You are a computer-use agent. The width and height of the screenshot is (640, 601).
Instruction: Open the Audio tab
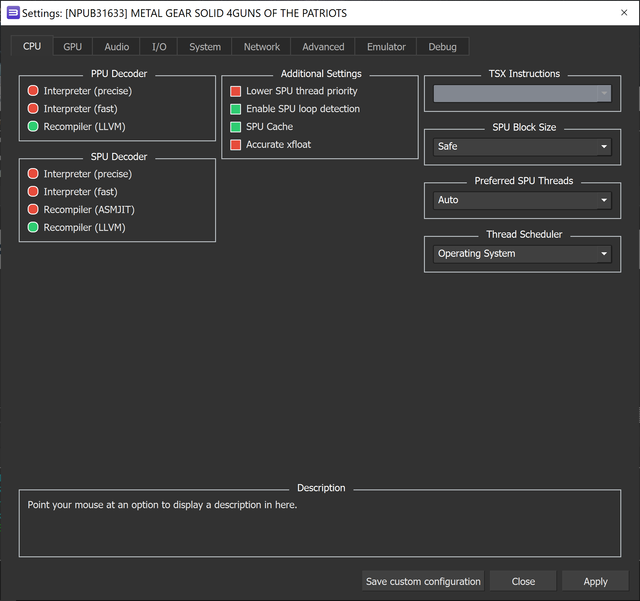click(117, 47)
